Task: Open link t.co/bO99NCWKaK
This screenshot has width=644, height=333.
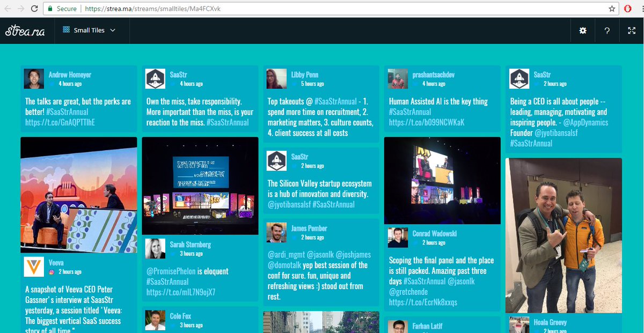Action: (x=426, y=122)
